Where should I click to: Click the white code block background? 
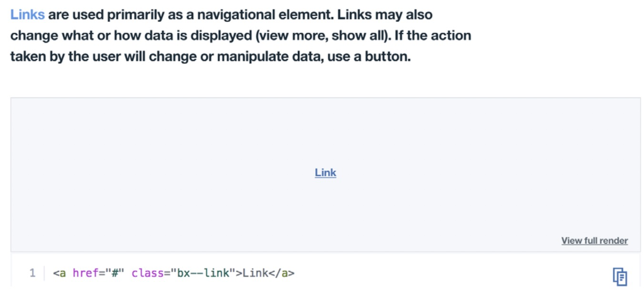tap(429, 273)
